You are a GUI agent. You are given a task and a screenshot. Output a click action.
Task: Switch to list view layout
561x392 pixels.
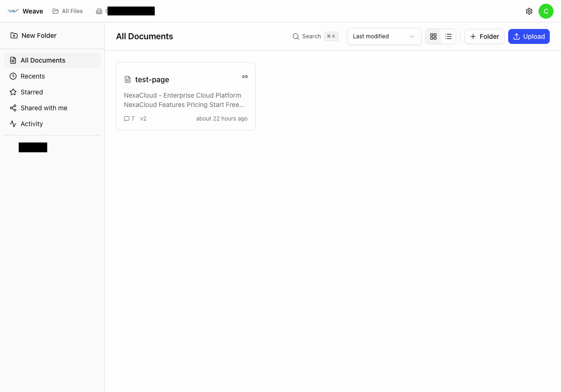point(448,36)
